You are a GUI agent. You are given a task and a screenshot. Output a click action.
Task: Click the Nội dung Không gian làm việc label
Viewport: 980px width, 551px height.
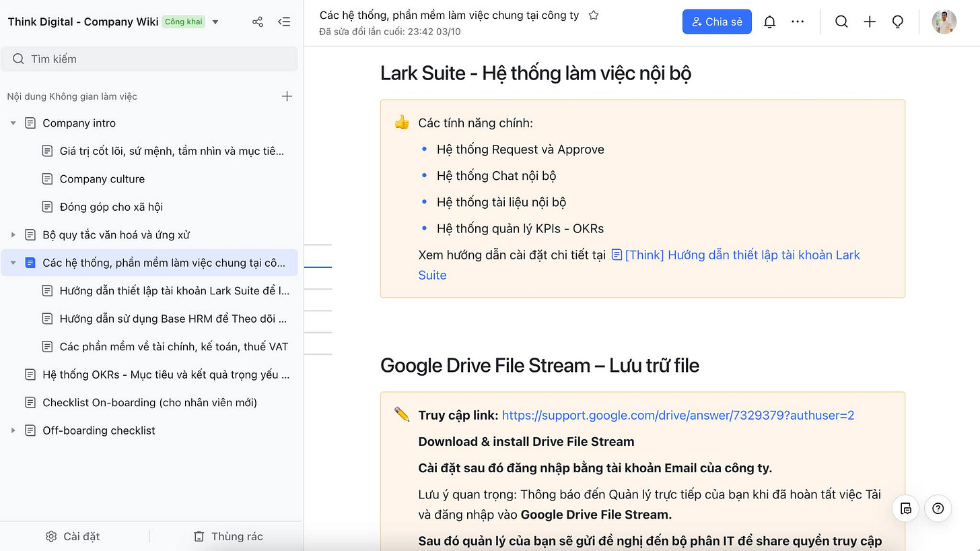point(72,96)
